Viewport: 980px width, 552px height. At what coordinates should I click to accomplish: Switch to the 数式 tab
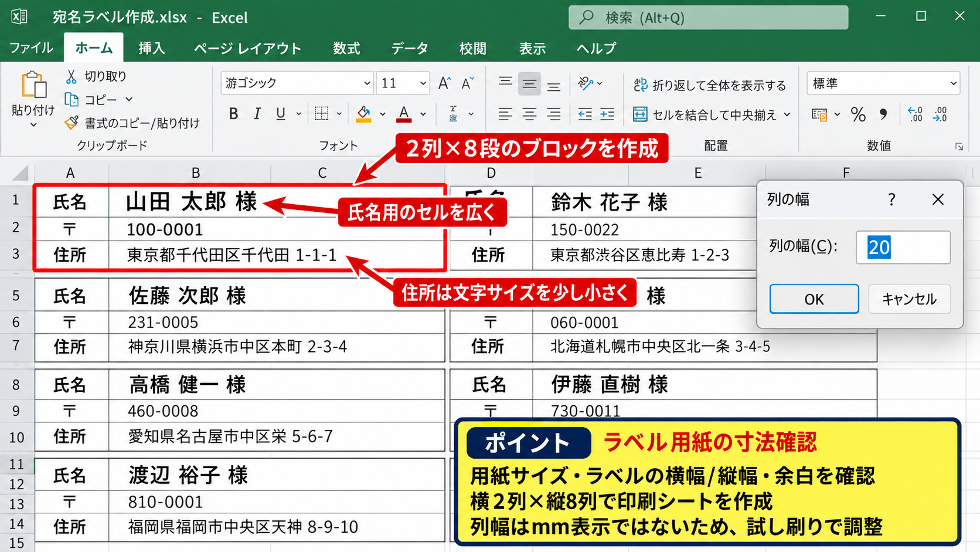click(346, 48)
